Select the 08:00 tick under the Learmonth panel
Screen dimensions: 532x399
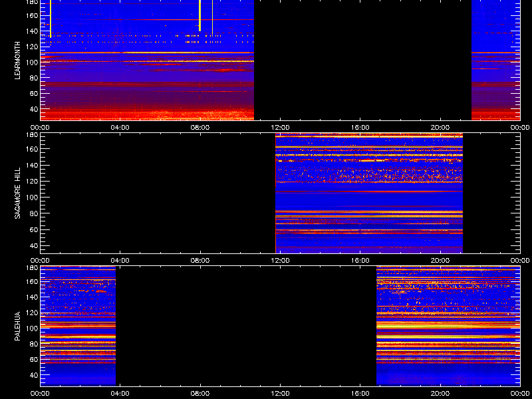pyautogui.click(x=200, y=128)
